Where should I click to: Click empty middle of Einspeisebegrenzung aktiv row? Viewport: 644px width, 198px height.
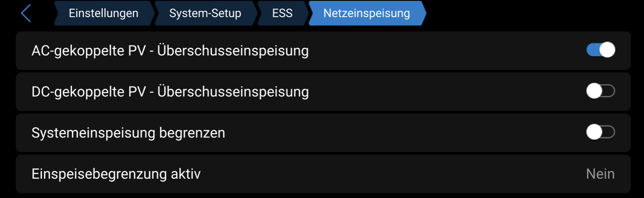point(386,174)
